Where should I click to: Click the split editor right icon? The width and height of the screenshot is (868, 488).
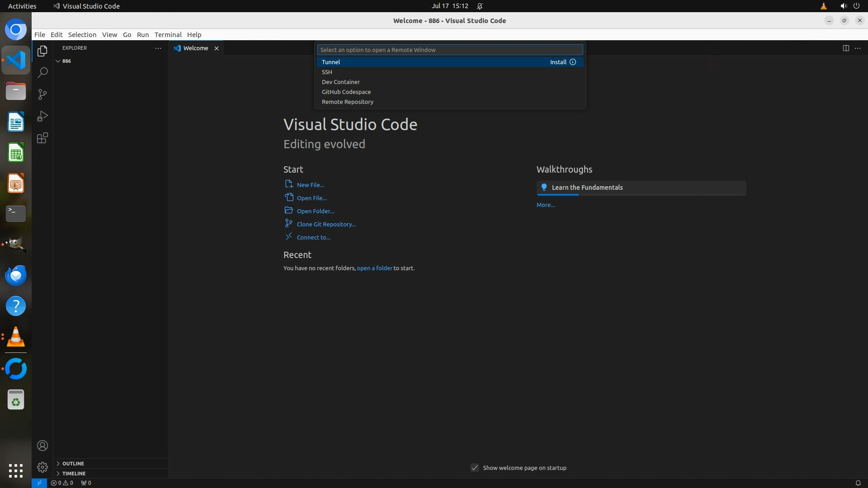click(846, 48)
